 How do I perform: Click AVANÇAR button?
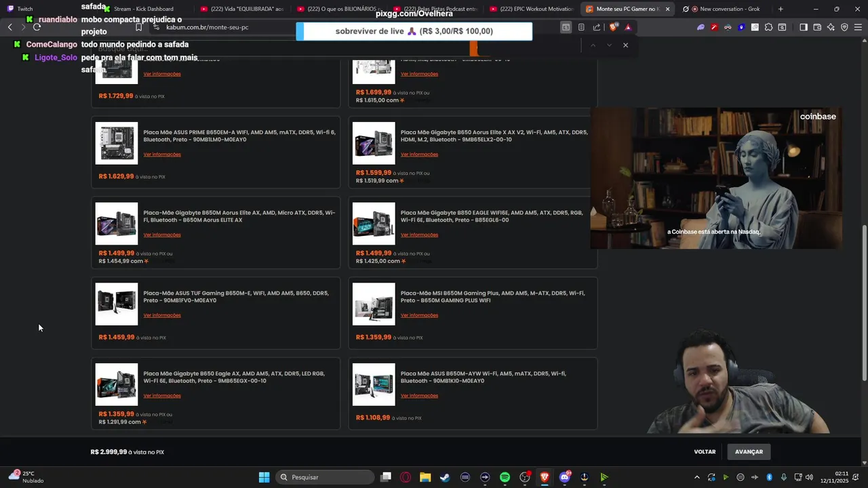749,451
